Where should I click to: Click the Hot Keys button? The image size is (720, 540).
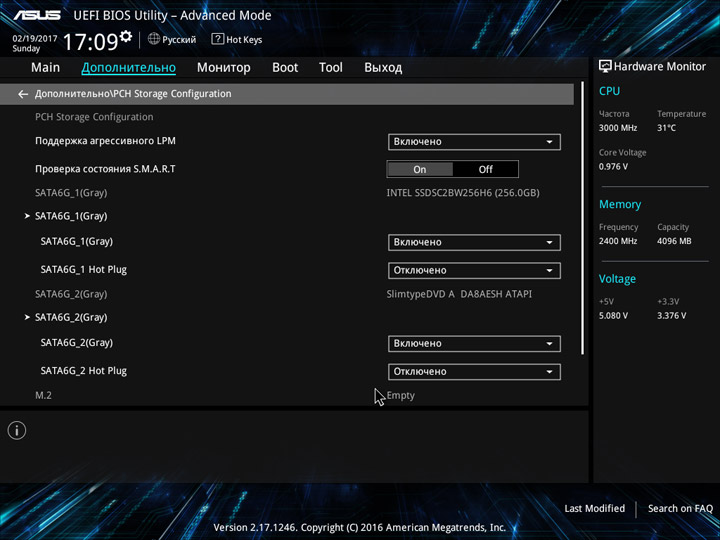click(237, 39)
